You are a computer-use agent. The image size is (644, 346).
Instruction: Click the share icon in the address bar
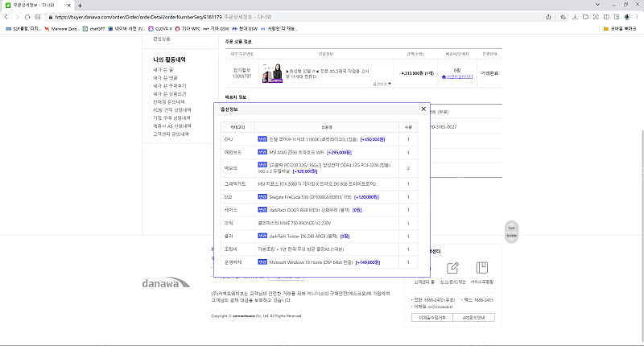[x=548, y=17]
